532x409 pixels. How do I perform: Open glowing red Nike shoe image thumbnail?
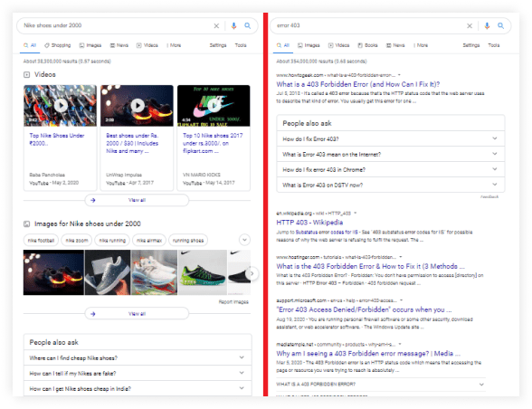point(53,272)
